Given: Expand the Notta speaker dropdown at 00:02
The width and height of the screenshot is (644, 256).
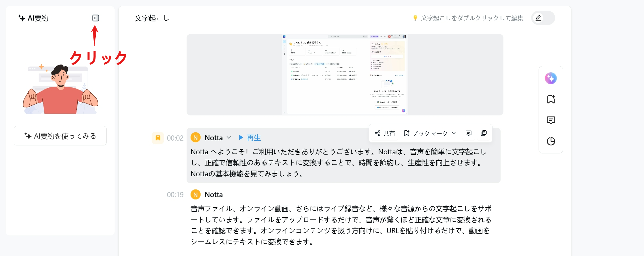Looking at the screenshot, I should pos(229,137).
